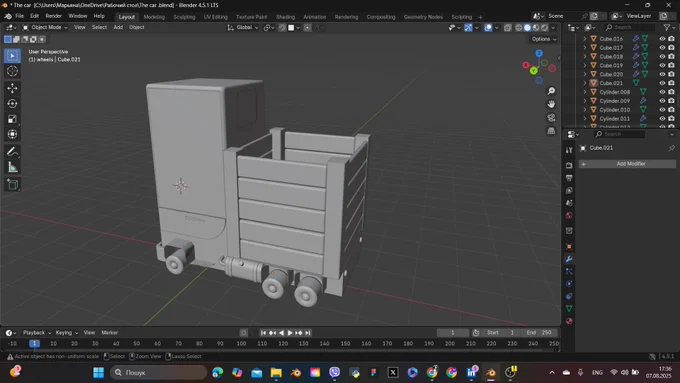Click the current frame number field
Screen dimensions: 680x383
(453, 333)
